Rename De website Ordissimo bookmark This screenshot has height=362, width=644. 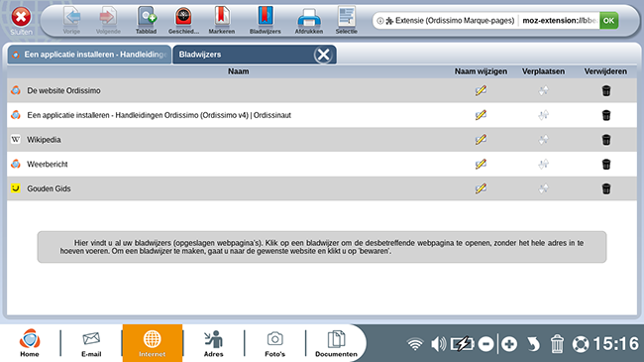pos(481,90)
